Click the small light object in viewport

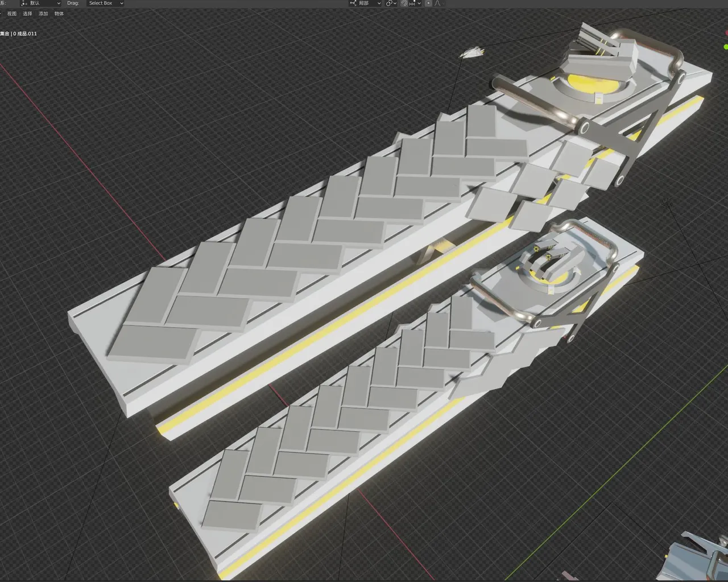(x=472, y=53)
